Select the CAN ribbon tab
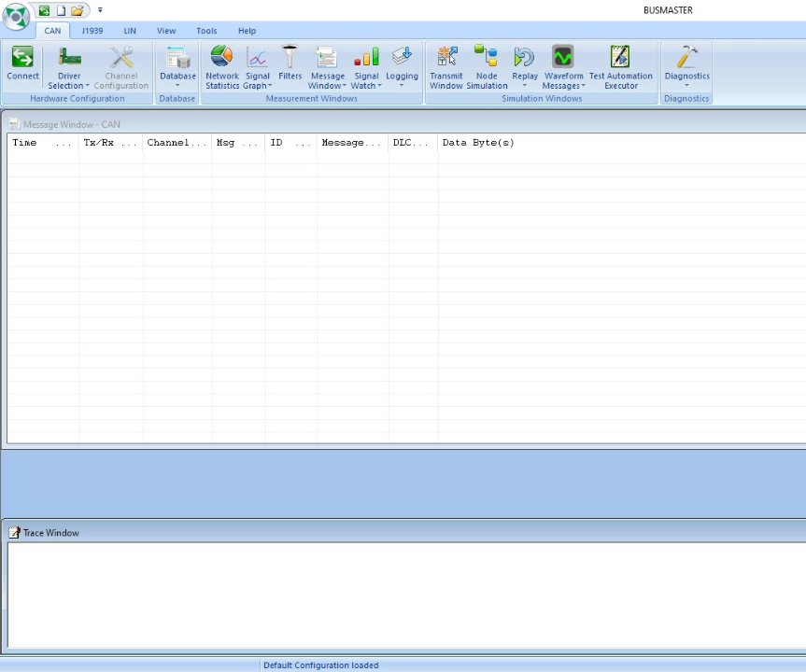The image size is (806, 672). click(x=52, y=31)
